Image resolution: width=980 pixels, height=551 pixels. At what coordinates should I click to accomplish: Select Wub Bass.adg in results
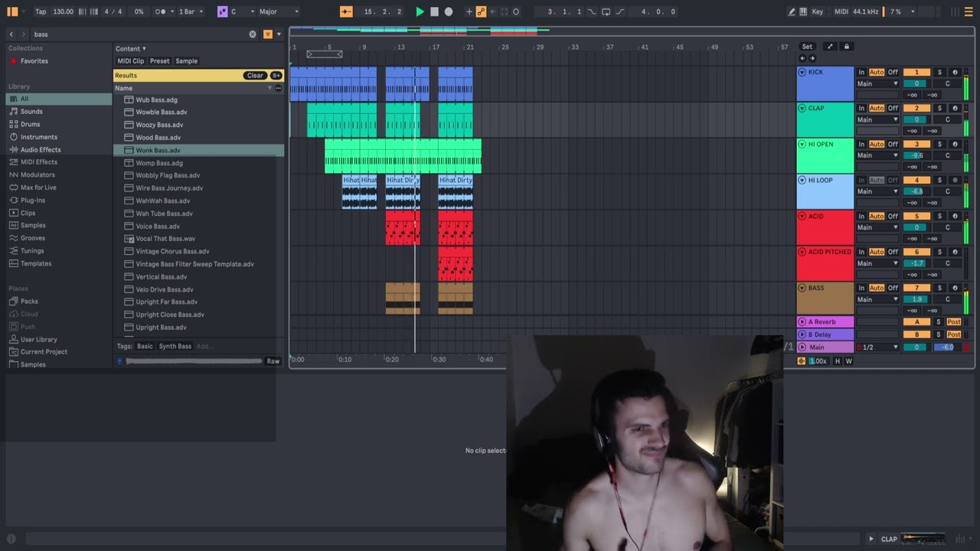coord(156,99)
